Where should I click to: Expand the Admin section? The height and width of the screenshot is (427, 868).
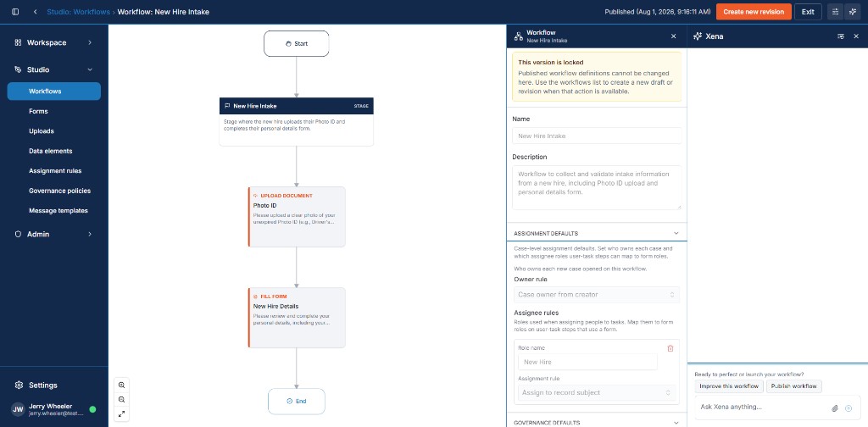click(x=53, y=234)
